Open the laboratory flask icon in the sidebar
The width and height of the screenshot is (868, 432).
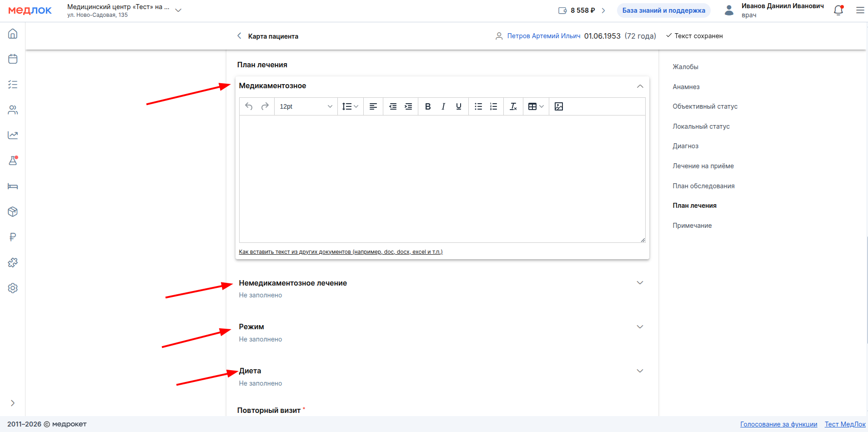[x=13, y=161]
